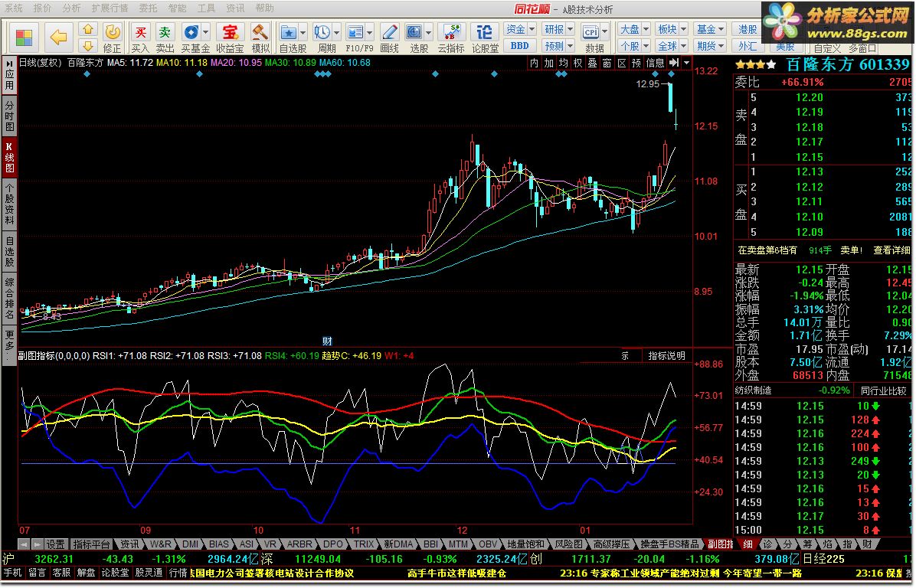Click the 港股 button

coord(748,28)
